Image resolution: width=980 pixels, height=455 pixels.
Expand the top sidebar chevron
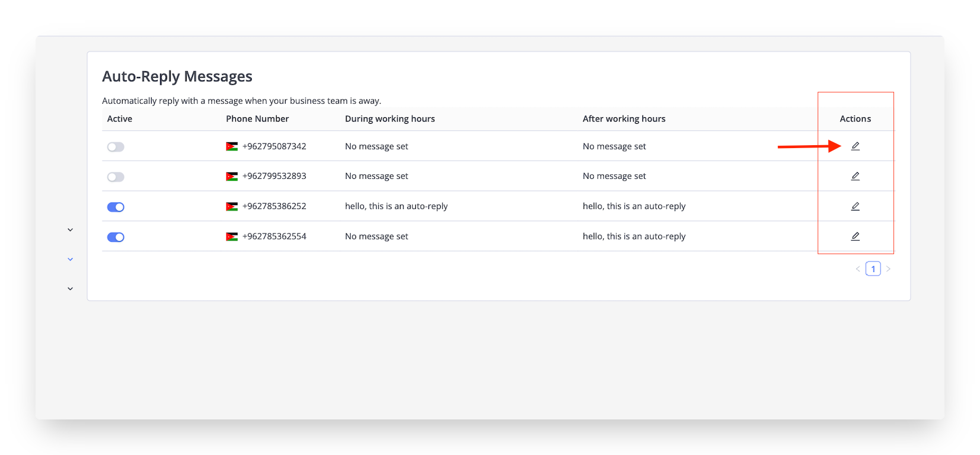tap(70, 229)
